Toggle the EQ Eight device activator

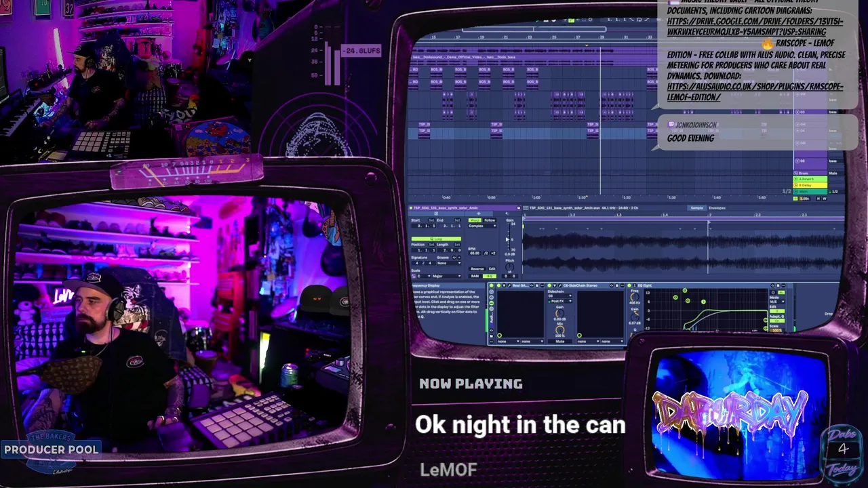tap(629, 285)
